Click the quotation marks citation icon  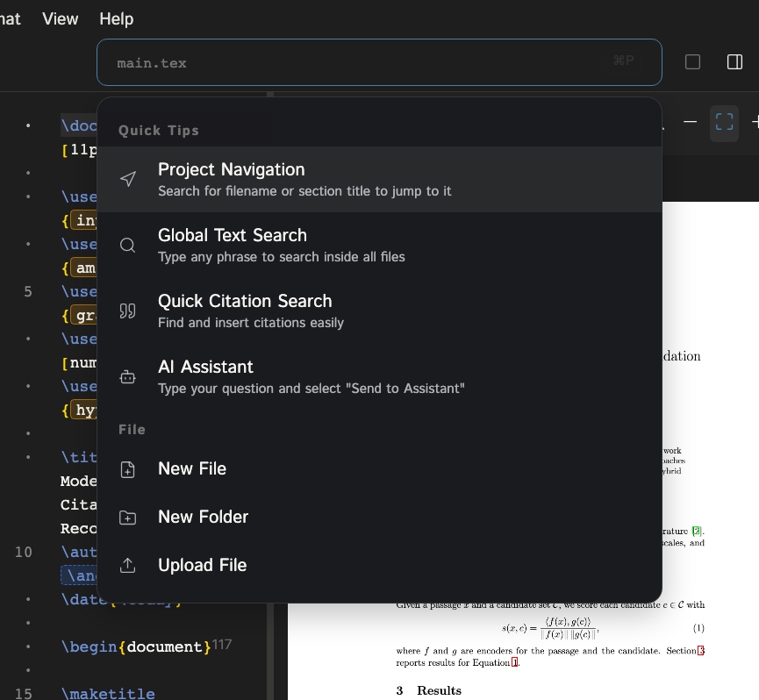coord(128,311)
